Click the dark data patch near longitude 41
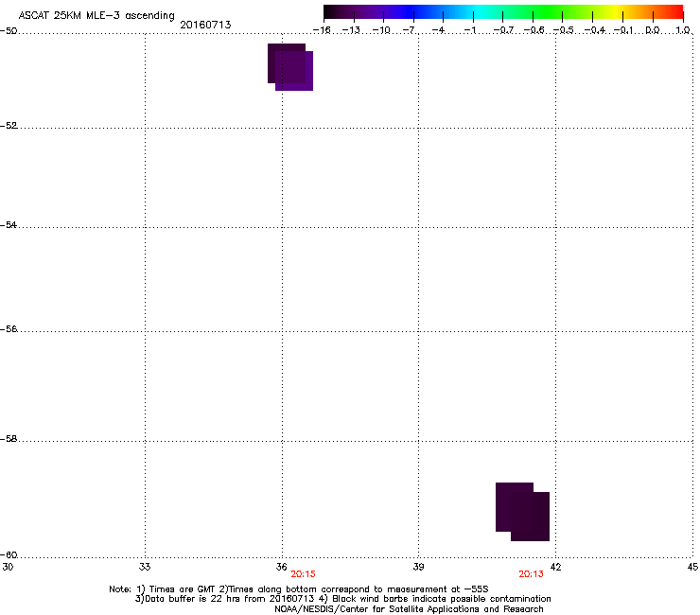 click(x=522, y=512)
